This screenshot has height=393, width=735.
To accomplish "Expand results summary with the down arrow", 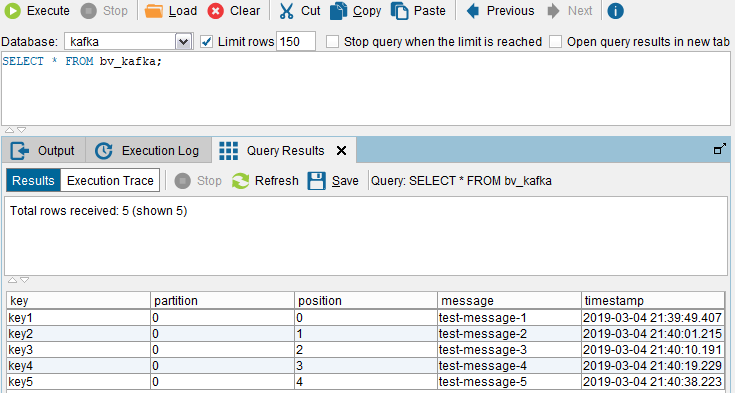I will pyautogui.click(x=25, y=280).
